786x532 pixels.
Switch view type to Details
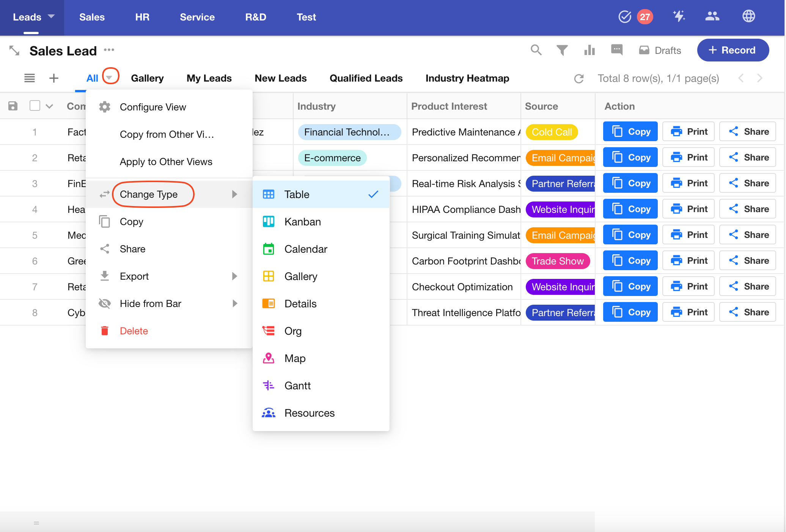pos(321,304)
